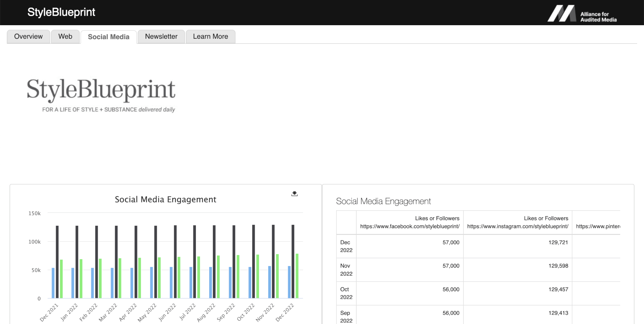Click the dark bar for Aug 2022
Viewport: 644px width, 324px height.
(214, 262)
